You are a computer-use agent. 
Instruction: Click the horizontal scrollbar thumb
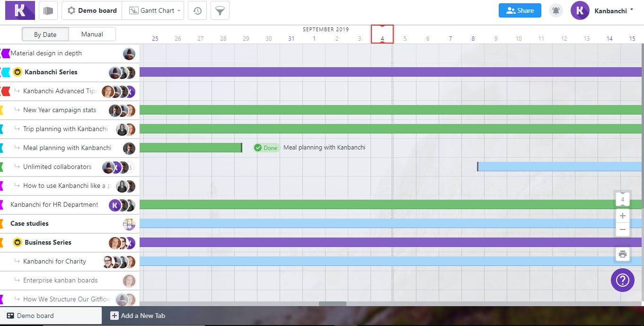[333, 304]
